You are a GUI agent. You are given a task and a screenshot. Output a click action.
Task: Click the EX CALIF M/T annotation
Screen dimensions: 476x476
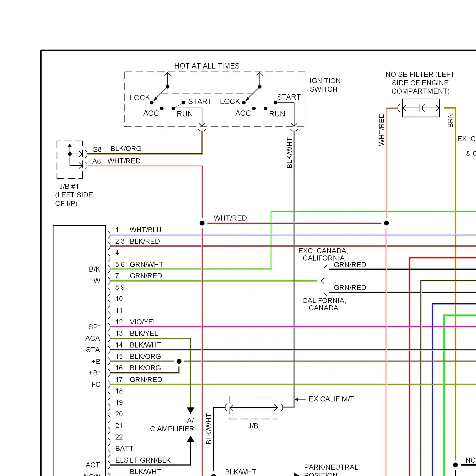pos(331,399)
